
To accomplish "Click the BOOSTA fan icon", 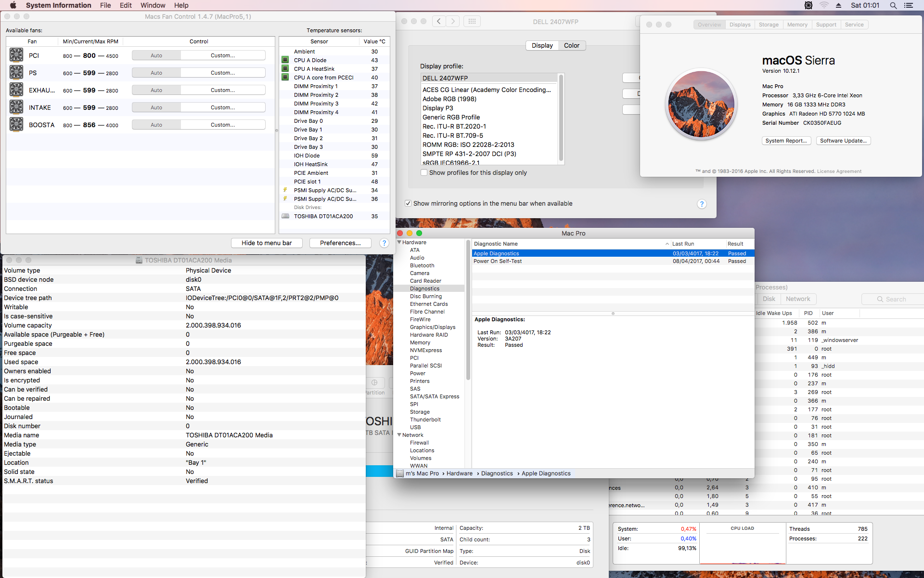I will click(x=16, y=124).
